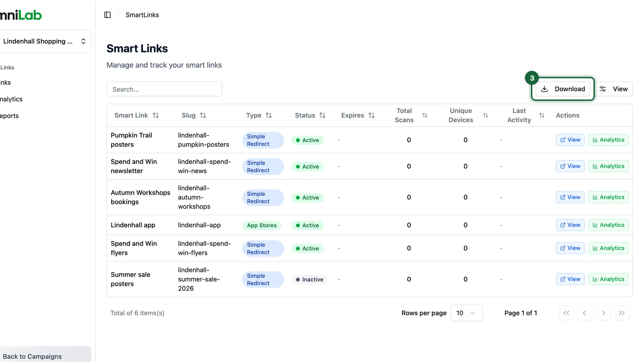
Task: Open Analytics for Lindenhall app
Action: tap(608, 225)
